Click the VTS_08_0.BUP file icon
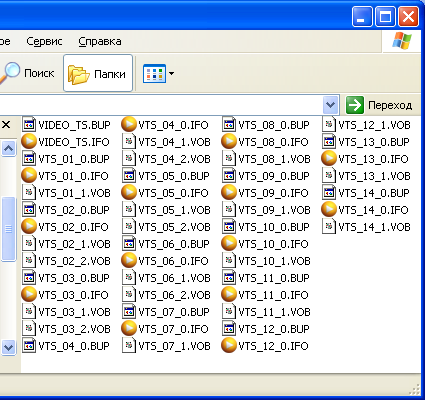Image resolution: width=425 pixels, height=400 pixels. coord(229,124)
